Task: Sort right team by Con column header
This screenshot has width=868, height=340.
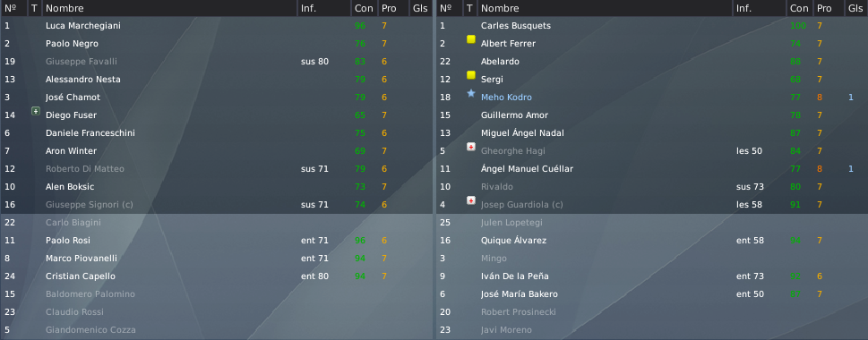Action: (x=799, y=8)
